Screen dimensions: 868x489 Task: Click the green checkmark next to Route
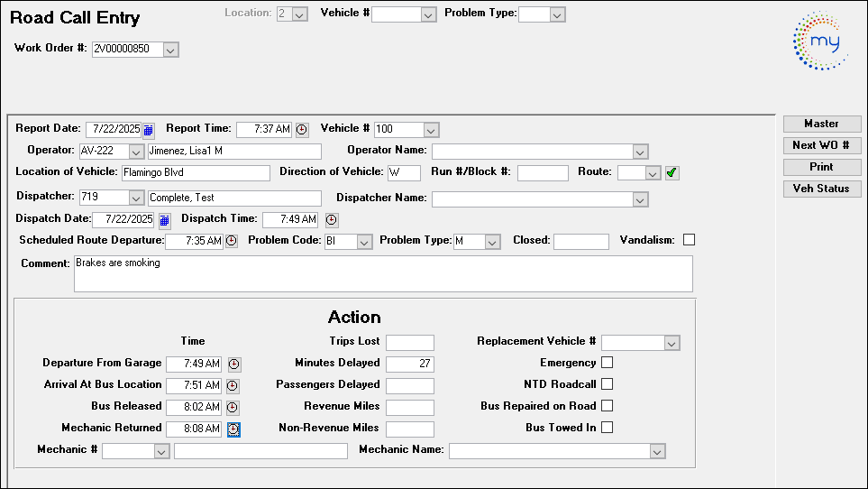[672, 172]
